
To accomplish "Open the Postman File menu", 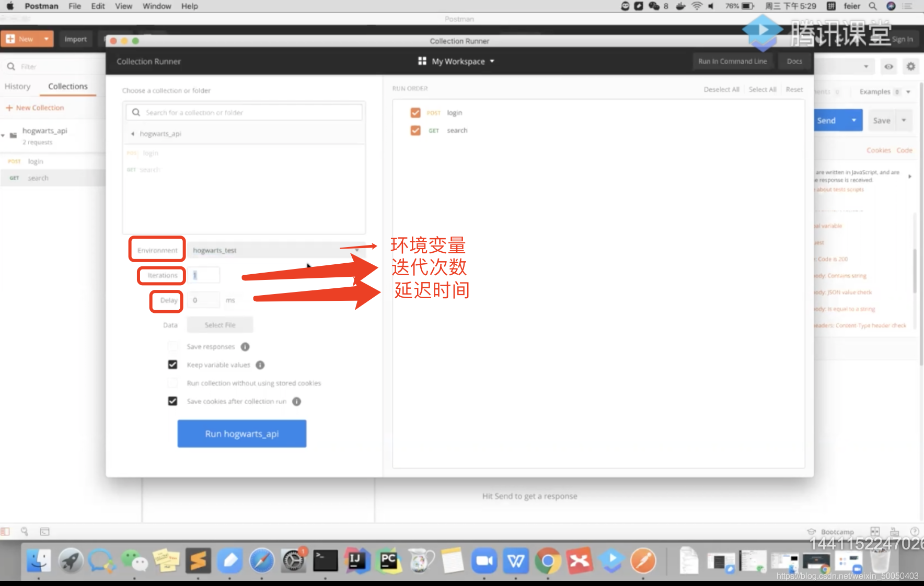I will click(x=75, y=6).
